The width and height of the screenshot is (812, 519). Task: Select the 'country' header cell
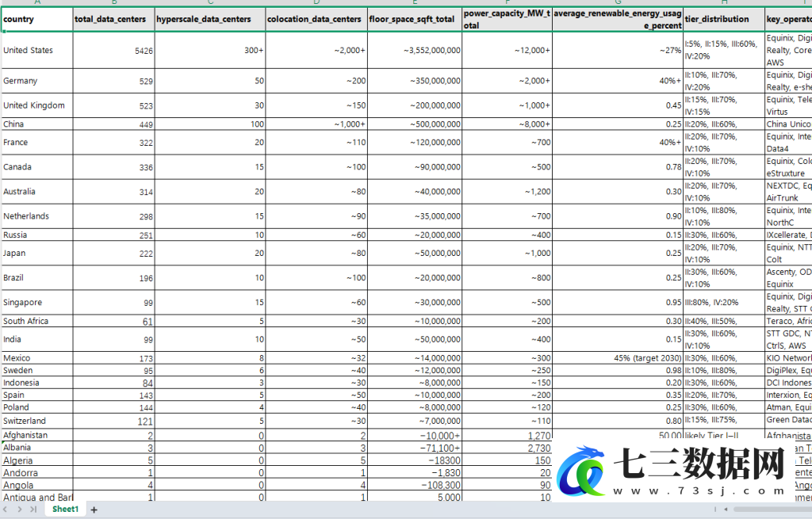pos(37,19)
